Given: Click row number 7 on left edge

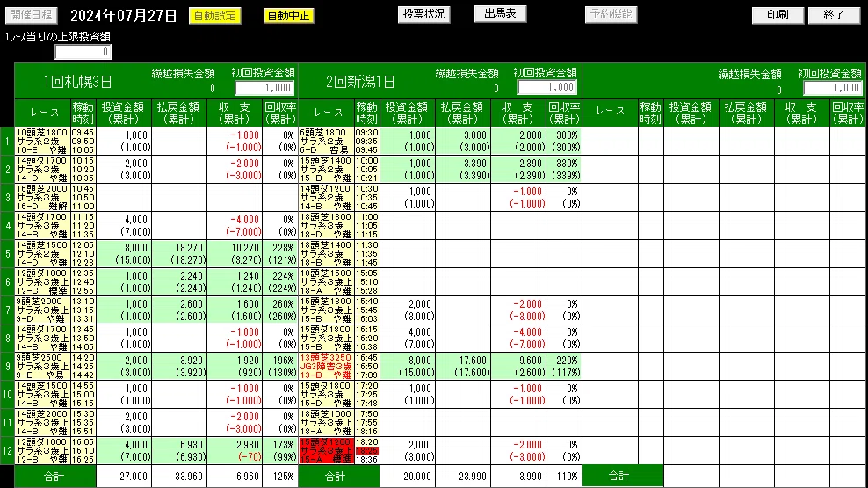Looking at the screenshot, I should pyautogui.click(x=7, y=310).
